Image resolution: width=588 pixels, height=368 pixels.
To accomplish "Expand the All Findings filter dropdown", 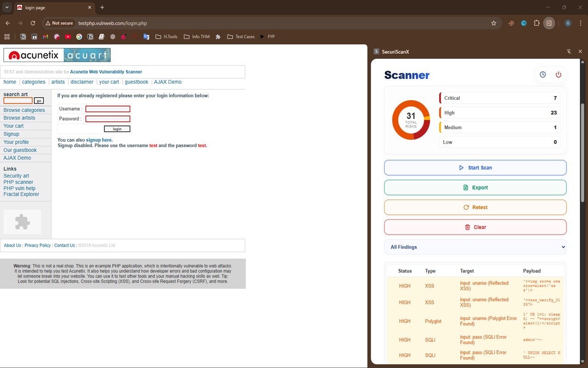I will [x=475, y=247].
